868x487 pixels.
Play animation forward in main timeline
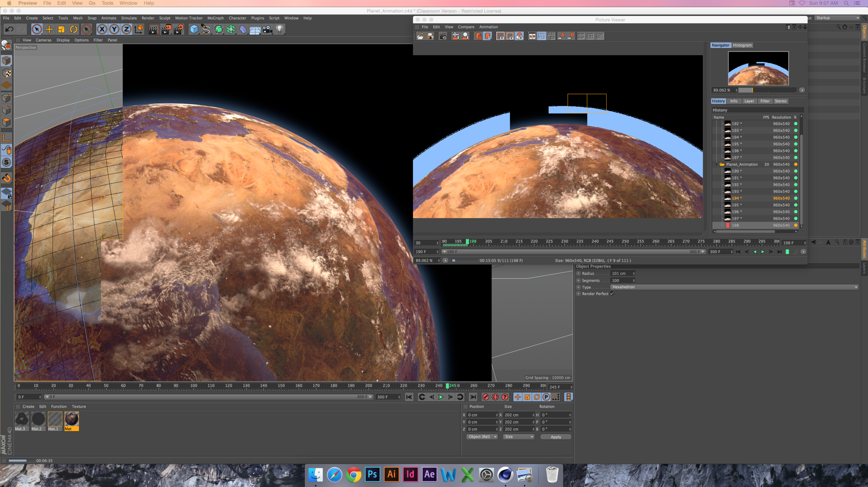(441, 397)
